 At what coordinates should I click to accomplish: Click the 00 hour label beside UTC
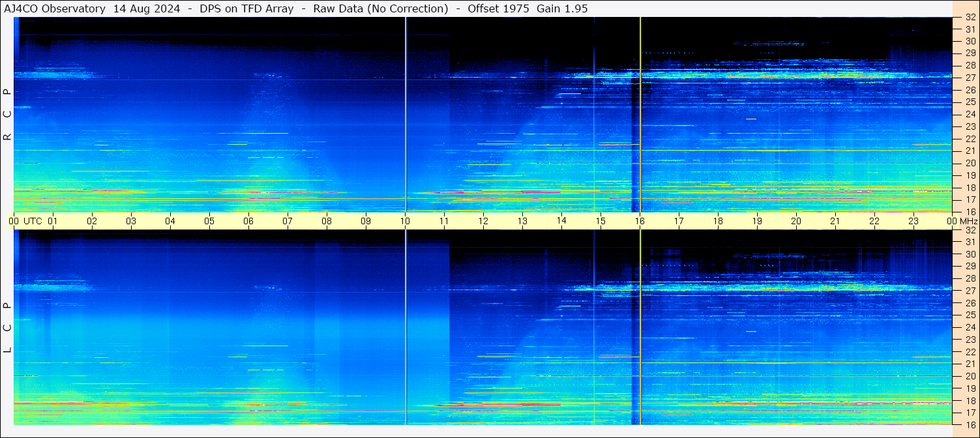tap(14, 221)
